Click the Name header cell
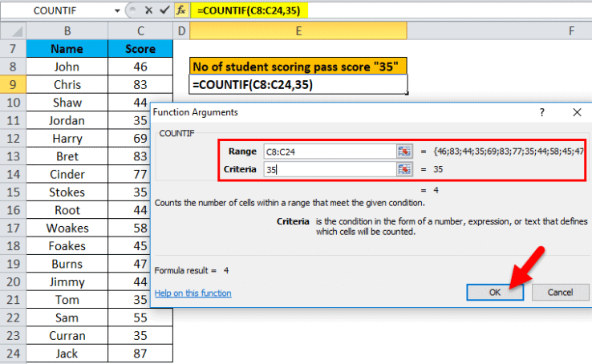 point(67,49)
